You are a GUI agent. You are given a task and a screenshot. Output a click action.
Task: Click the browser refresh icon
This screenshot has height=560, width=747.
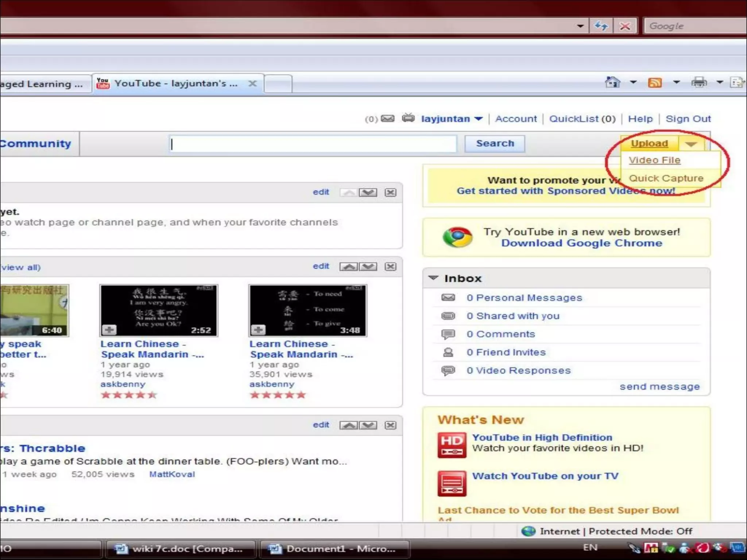point(601,26)
